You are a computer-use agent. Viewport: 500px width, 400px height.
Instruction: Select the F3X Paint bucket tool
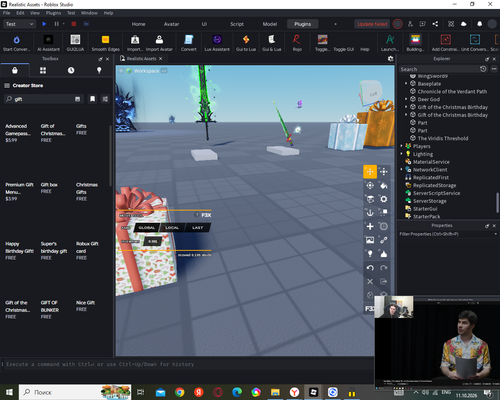(384, 185)
